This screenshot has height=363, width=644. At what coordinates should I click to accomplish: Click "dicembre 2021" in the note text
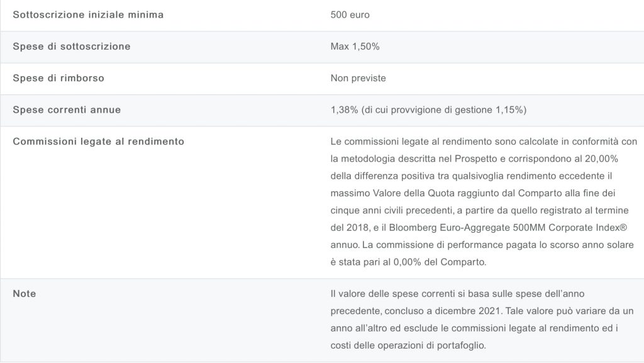pos(458,311)
